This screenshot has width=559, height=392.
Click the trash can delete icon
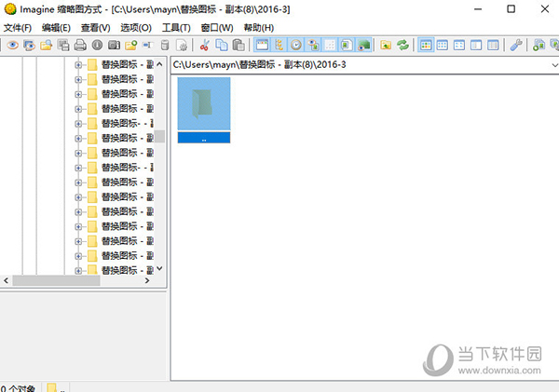[165, 46]
